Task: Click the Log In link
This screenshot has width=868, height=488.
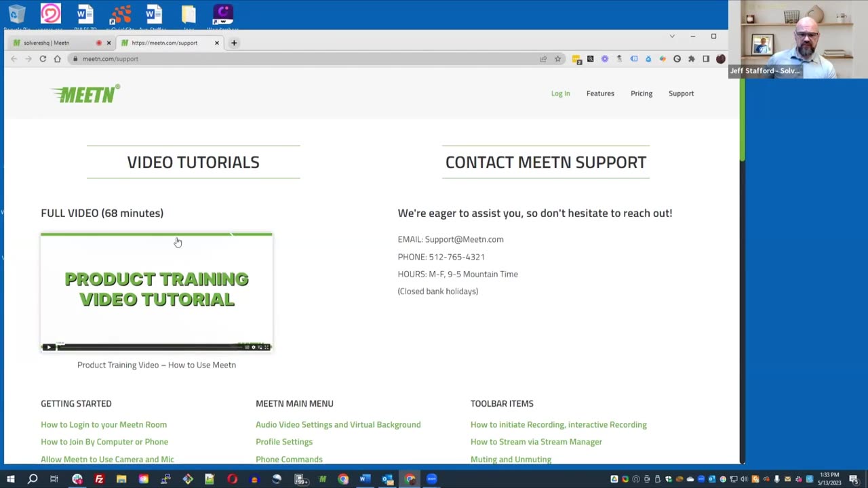Action: click(560, 94)
